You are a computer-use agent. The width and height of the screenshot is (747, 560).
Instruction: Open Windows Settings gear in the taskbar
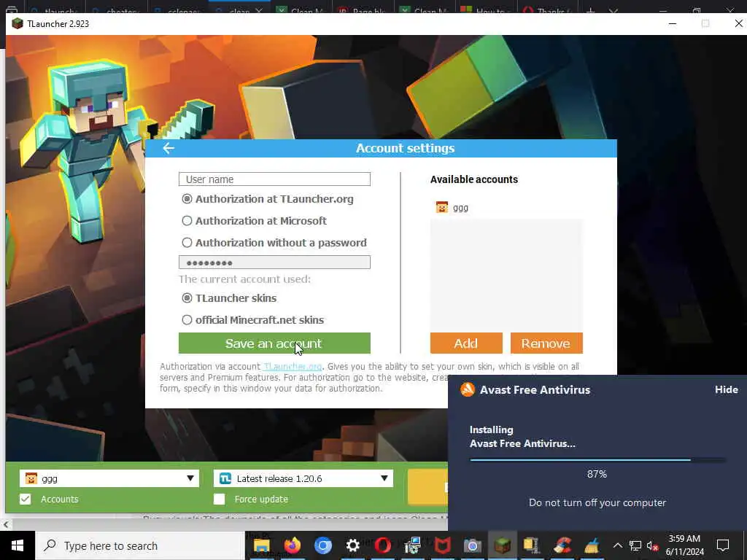[x=352, y=545]
